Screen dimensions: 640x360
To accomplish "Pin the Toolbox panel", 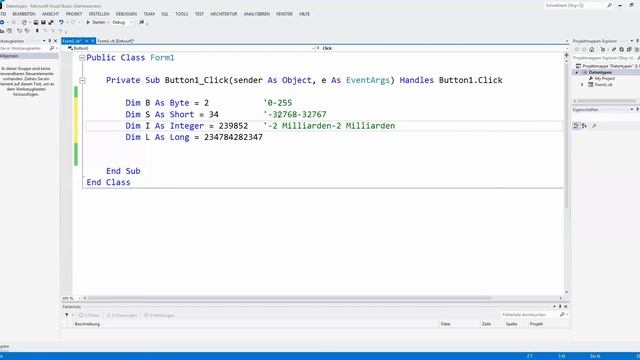I will tap(50, 41).
